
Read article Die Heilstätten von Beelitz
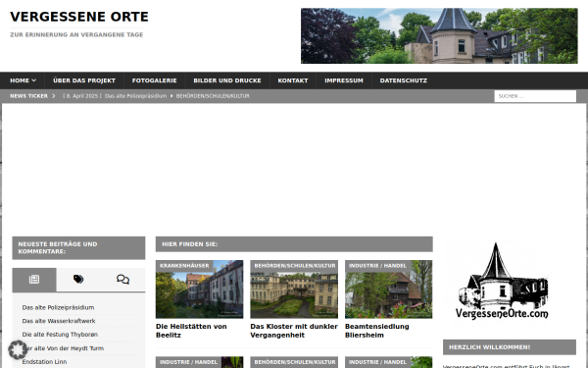(191, 331)
